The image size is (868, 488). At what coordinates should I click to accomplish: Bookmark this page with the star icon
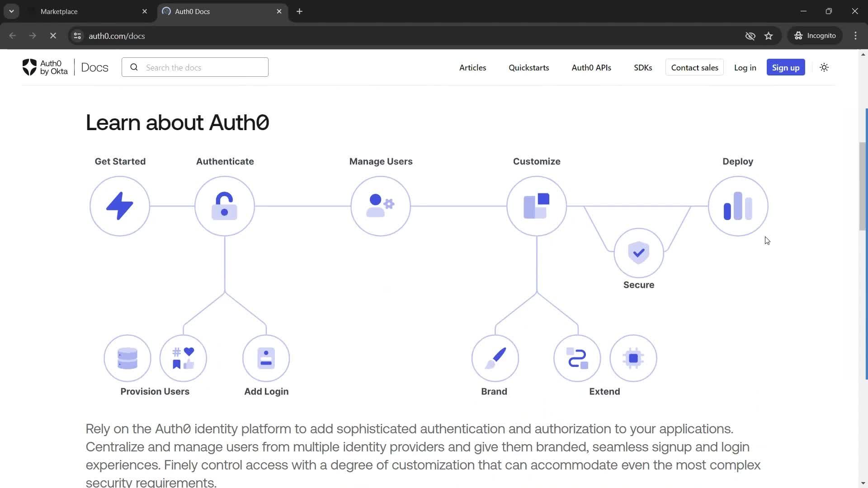click(769, 36)
